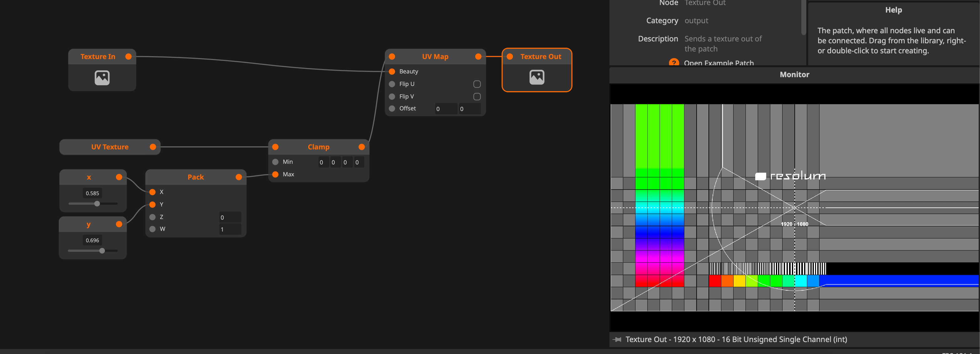This screenshot has width=980, height=354.
Task: Click the UV Texture output port
Action: coord(153,147)
